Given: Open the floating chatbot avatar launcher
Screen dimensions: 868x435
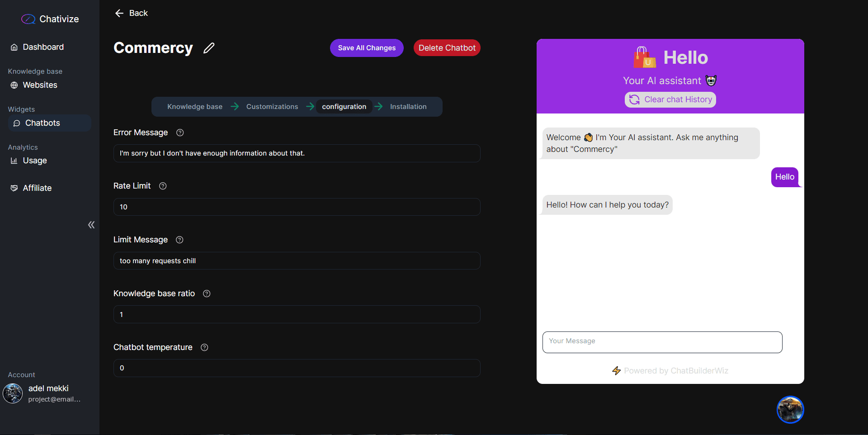Looking at the screenshot, I should tap(790, 410).
